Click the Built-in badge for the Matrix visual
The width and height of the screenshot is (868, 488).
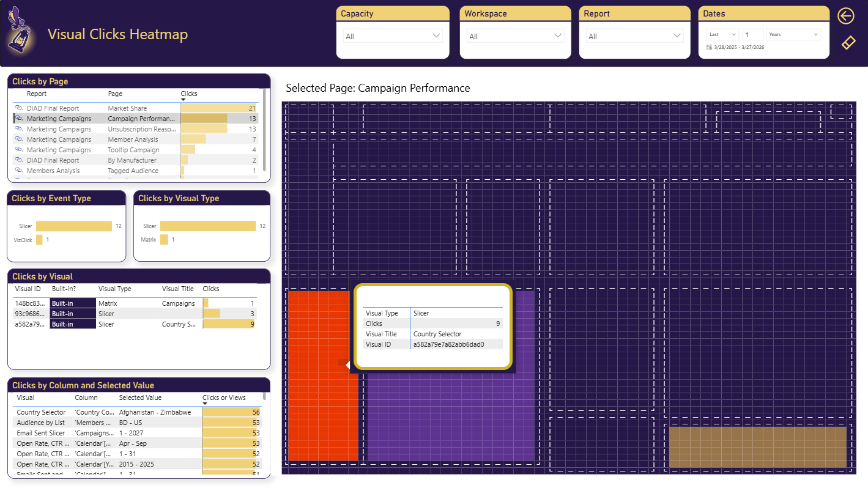pos(72,303)
